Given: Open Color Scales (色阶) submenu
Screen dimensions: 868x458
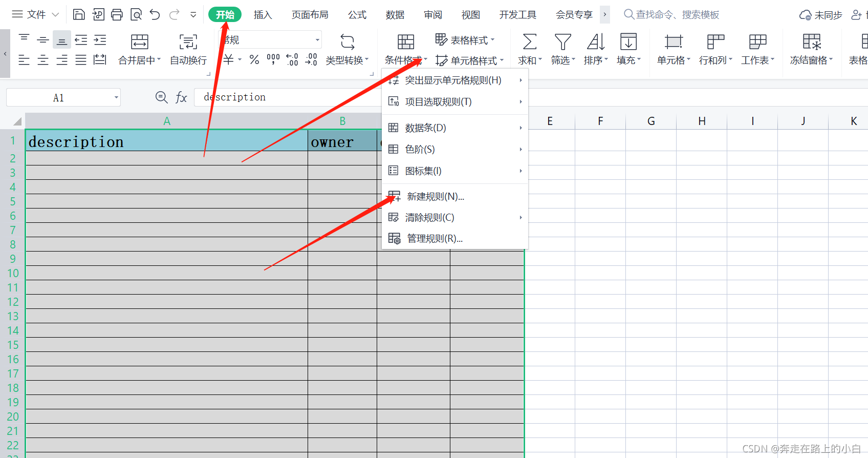Looking at the screenshot, I should 454,149.
